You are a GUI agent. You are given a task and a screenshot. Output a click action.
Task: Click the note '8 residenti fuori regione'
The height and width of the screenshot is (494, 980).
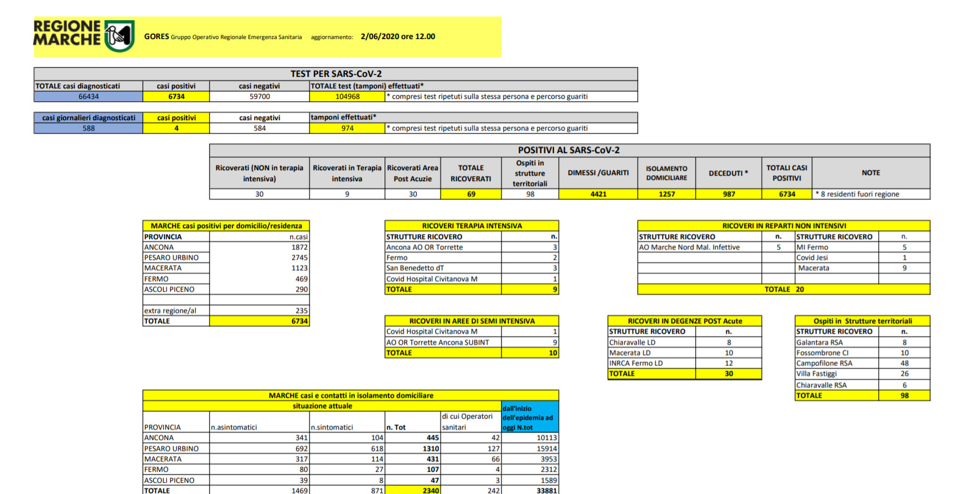(x=858, y=194)
